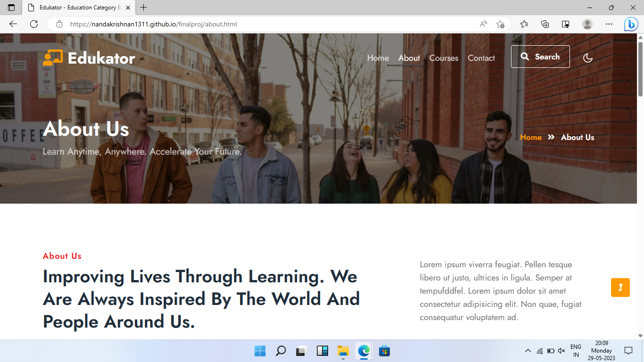The height and width of the screenshot is (362, 644).
Task: Click the Contact navigation link
Action: tap(481, 58)
